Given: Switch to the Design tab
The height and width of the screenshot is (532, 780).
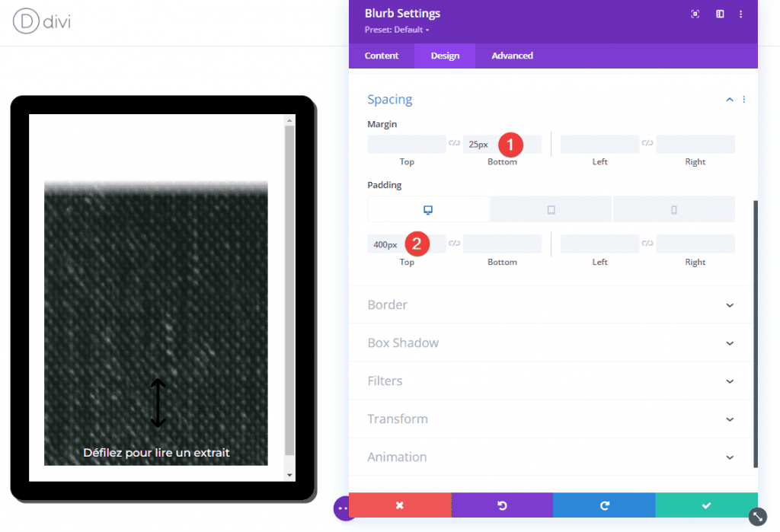Looking at the screenshot, I should click(x=445, y=56).
